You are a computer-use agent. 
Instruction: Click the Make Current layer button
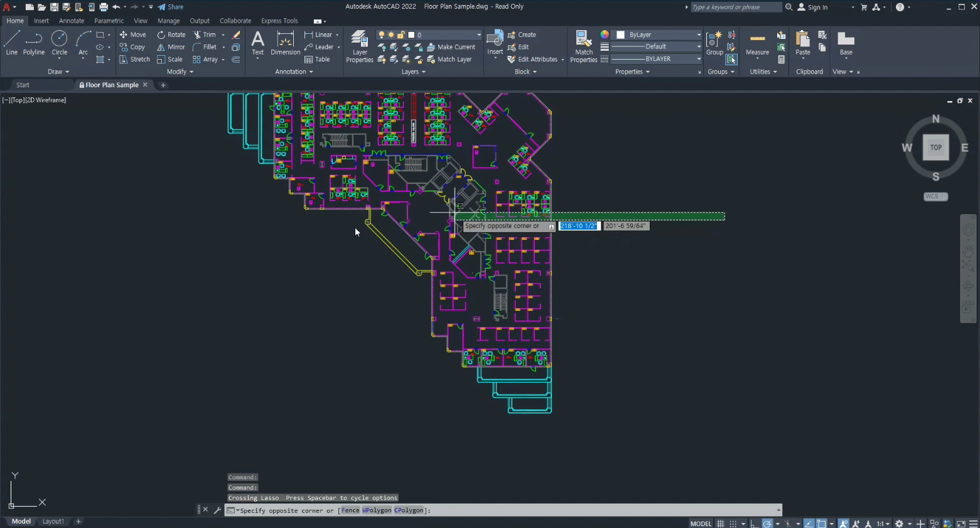(x=450, y=46)
